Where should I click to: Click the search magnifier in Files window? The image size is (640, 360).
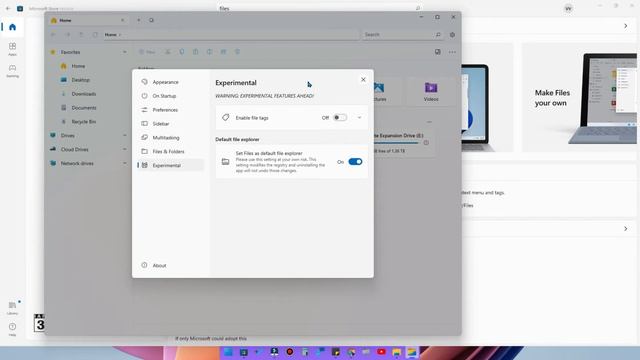tap(438, 35)
